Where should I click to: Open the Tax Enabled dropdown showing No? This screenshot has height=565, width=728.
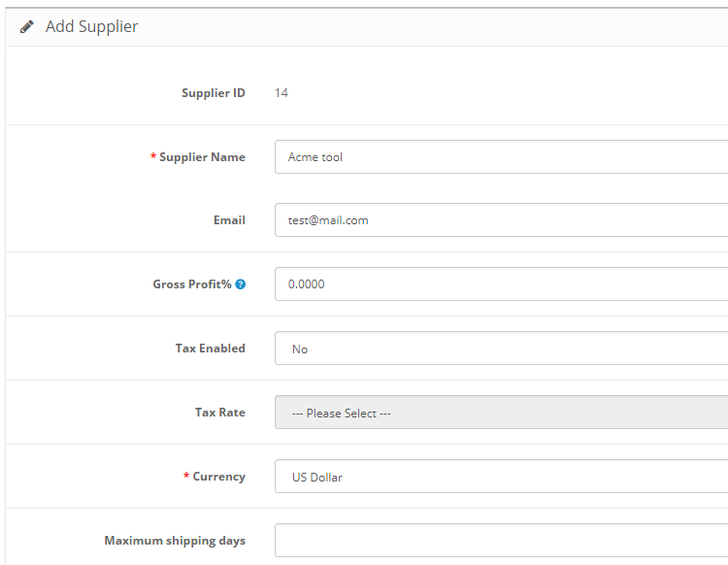coord(501,349)
